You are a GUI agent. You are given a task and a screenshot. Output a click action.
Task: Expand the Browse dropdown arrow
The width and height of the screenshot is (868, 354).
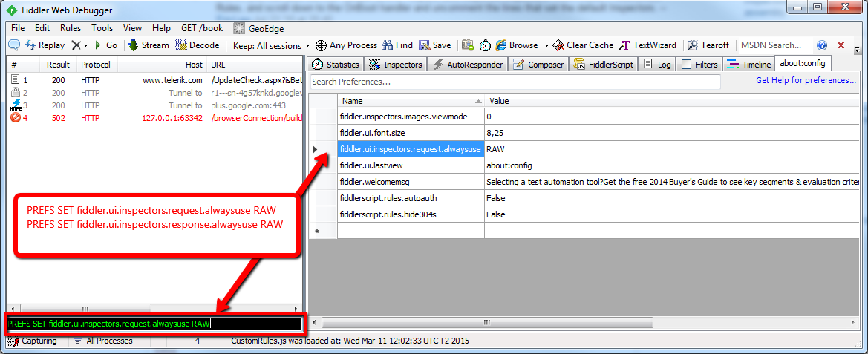[546, 45]
